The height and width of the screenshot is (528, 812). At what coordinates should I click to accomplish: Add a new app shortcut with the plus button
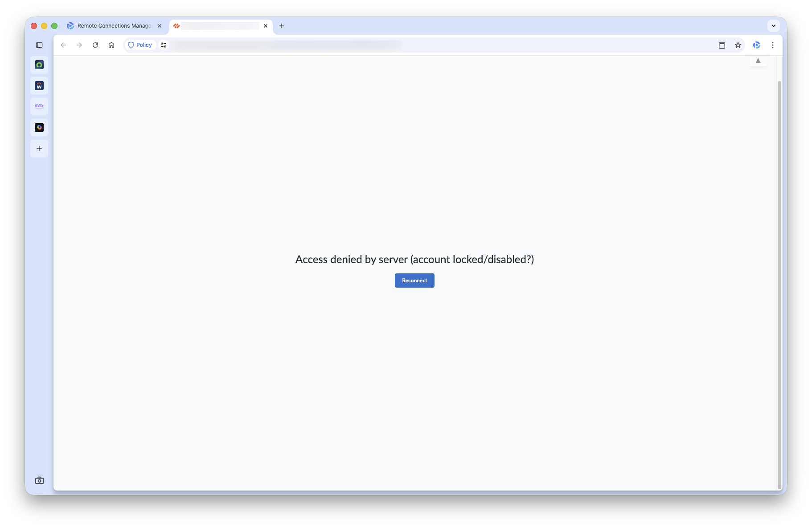[39, 148]
